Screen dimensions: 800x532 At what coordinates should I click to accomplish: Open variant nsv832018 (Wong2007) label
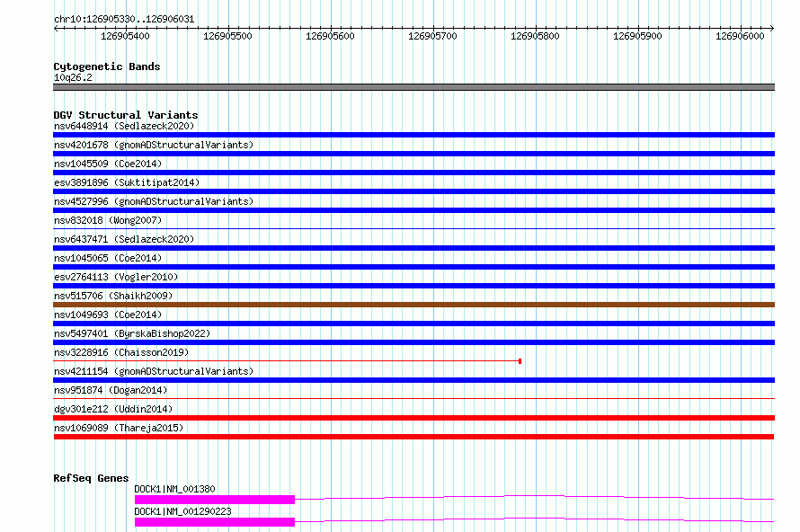108,220
